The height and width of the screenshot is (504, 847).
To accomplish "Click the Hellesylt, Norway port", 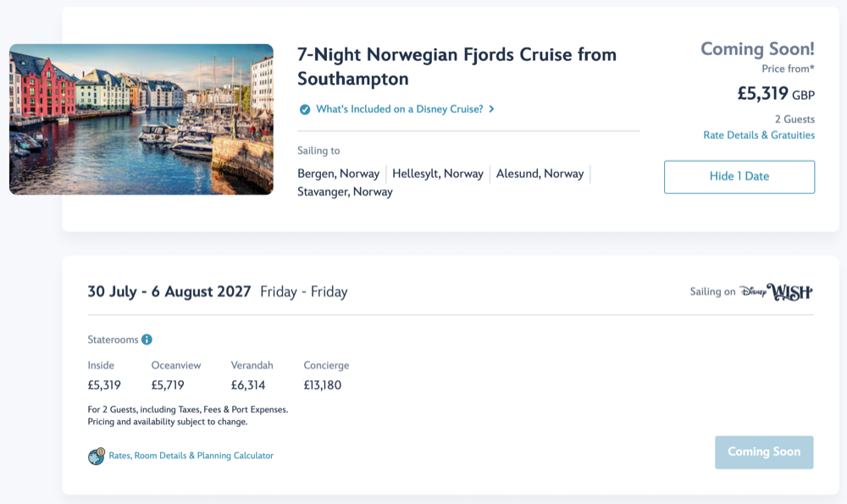I will click(x=438, y=174).
